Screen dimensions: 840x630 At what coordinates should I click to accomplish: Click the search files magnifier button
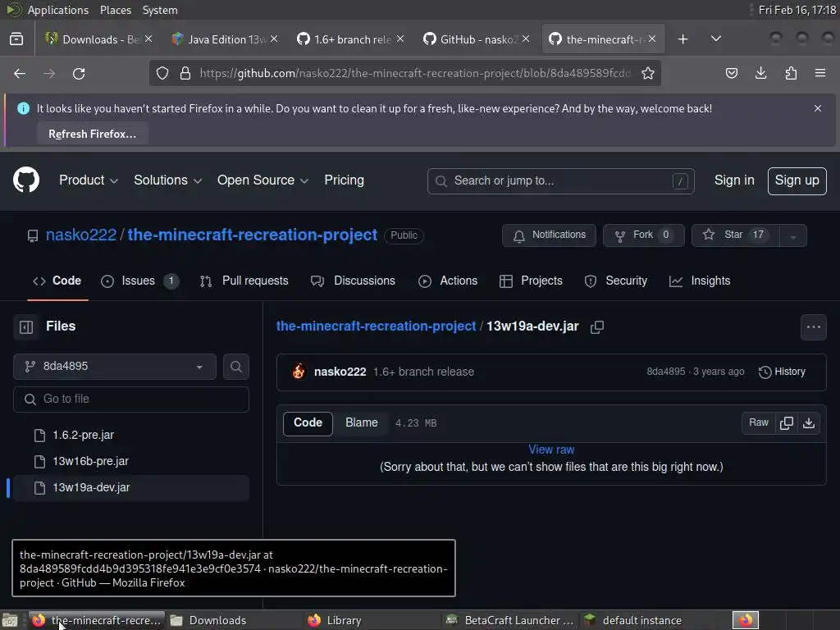pos(235,367)
